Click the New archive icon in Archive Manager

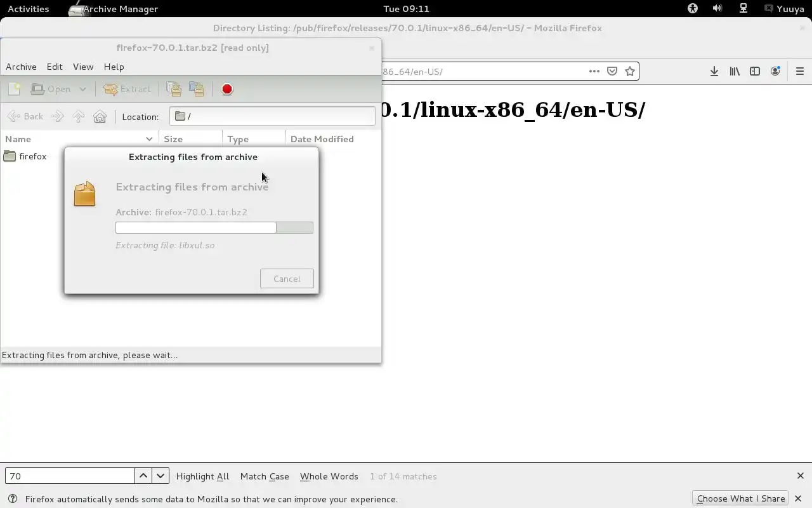point(15,89)
